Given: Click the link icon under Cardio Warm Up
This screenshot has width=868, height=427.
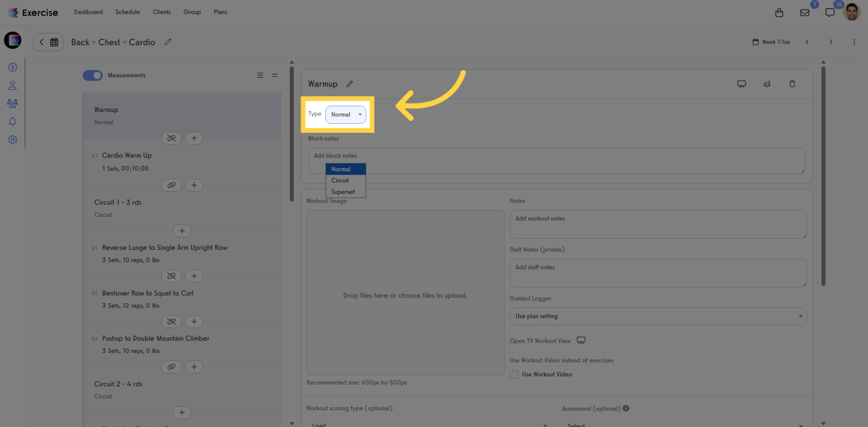Looking at the screenshot, I should coord(172,185).
